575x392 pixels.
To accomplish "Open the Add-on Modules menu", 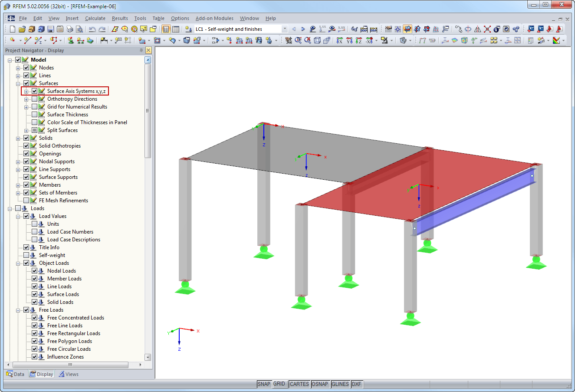I will [214, 18].
